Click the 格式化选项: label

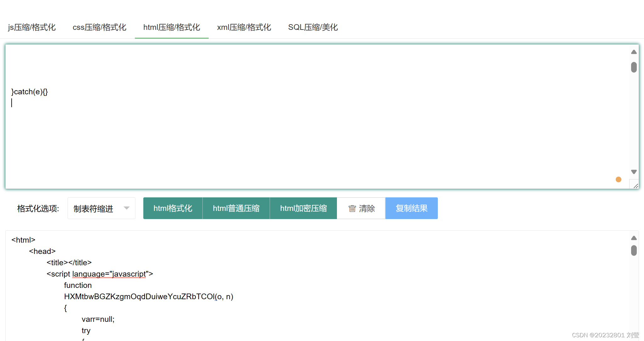coord(38,209)
